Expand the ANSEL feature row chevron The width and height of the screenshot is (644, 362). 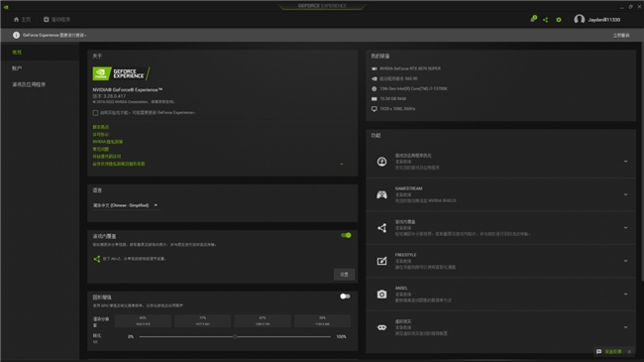point(625,295)
